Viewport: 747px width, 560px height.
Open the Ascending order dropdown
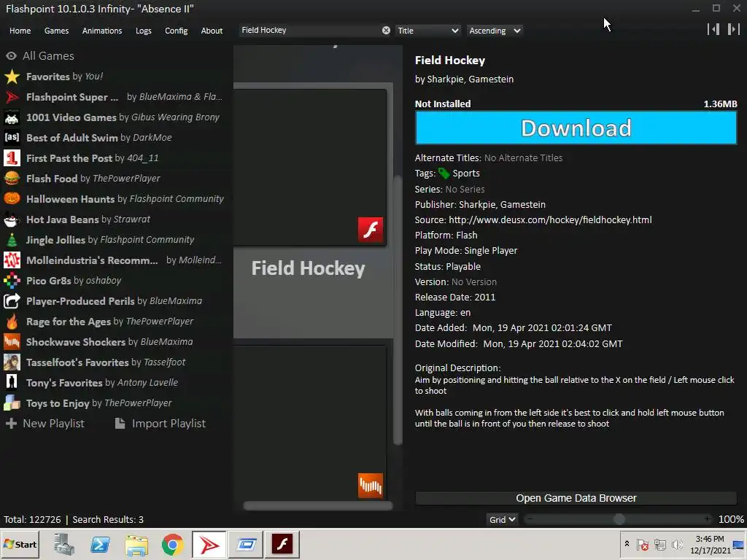pos(495,31)
